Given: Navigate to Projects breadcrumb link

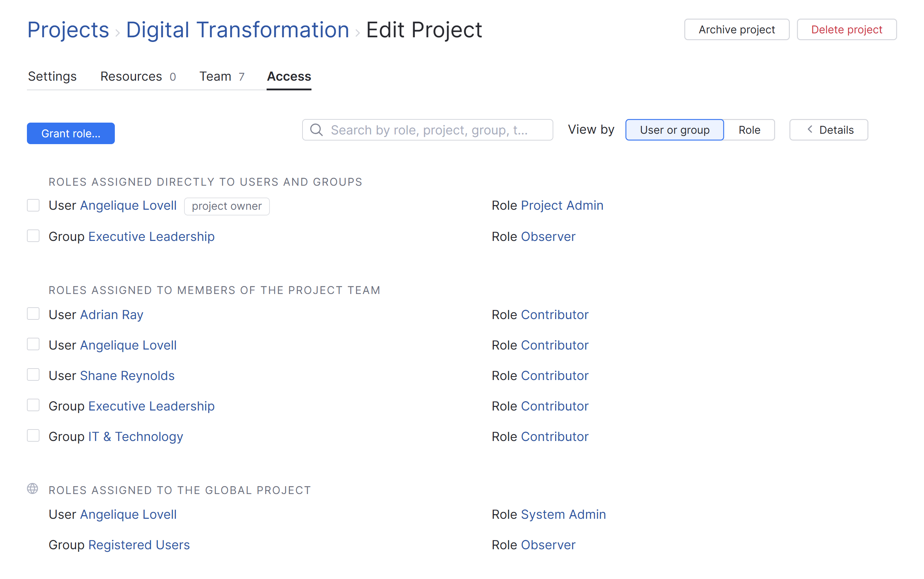Looking at the screenshot, I should click(68, 29).
